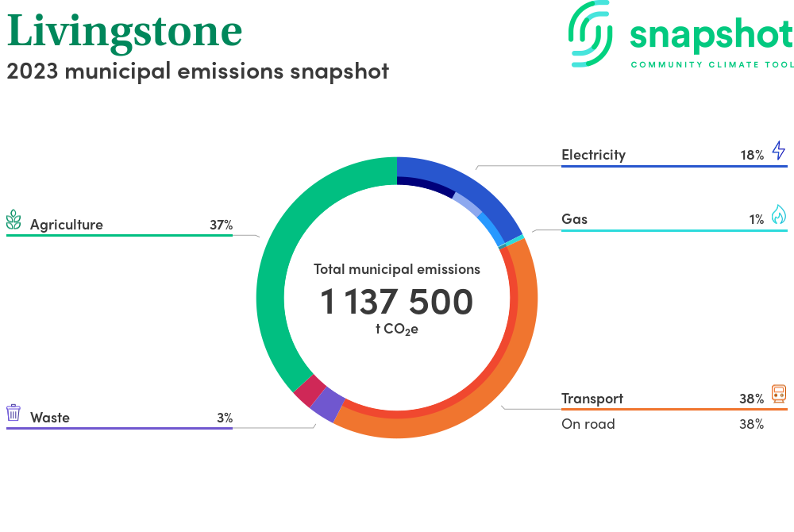Select the Agriculture category label

click(67, 225)
